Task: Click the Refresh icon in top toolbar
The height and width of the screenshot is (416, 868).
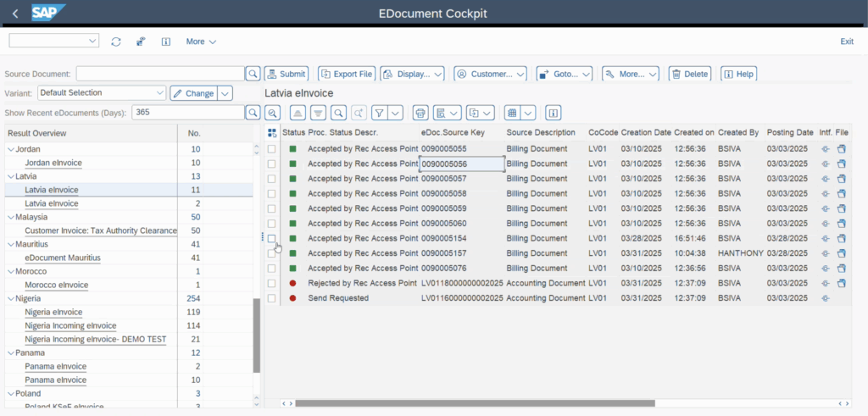Action: (116, 42)
